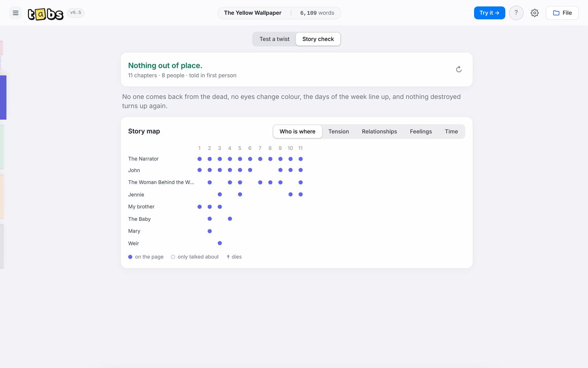Click Jennie's dot in chapter 10

(x=290, y=194)
